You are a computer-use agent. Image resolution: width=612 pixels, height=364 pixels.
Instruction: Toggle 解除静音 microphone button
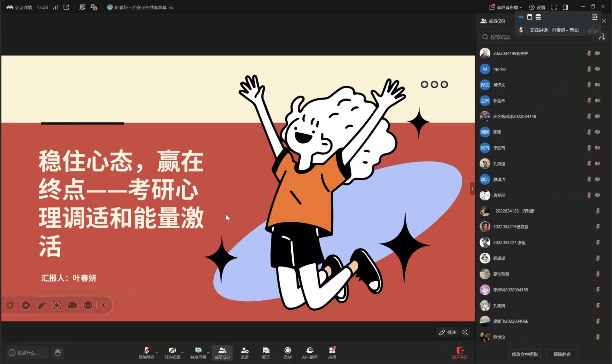click(x=146, y=353)
